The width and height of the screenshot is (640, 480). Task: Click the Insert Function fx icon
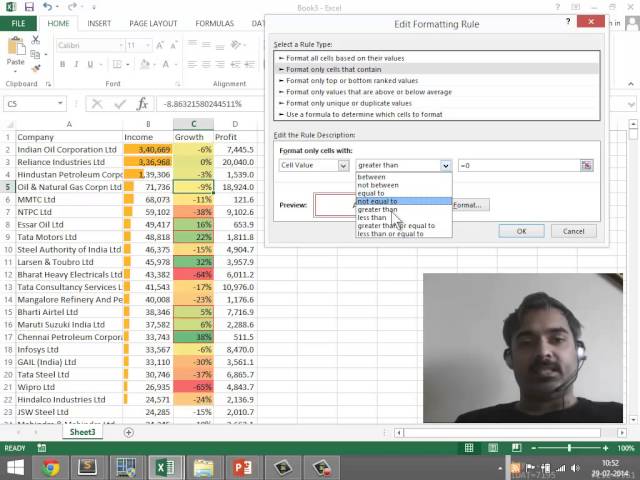pyautogui.click(x=142, y=104)
